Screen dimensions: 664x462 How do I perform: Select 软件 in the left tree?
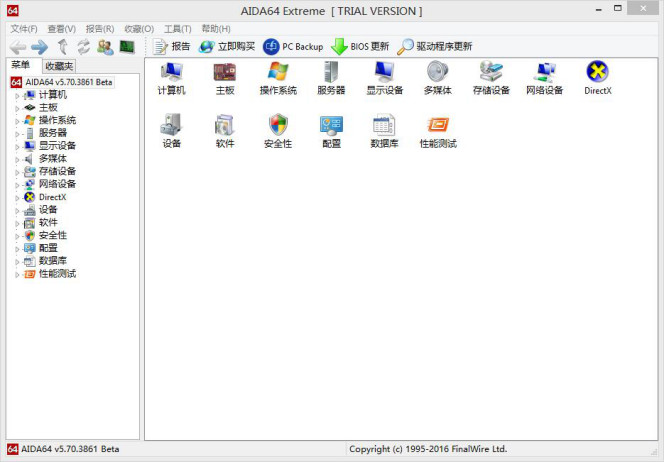(48, 222)
